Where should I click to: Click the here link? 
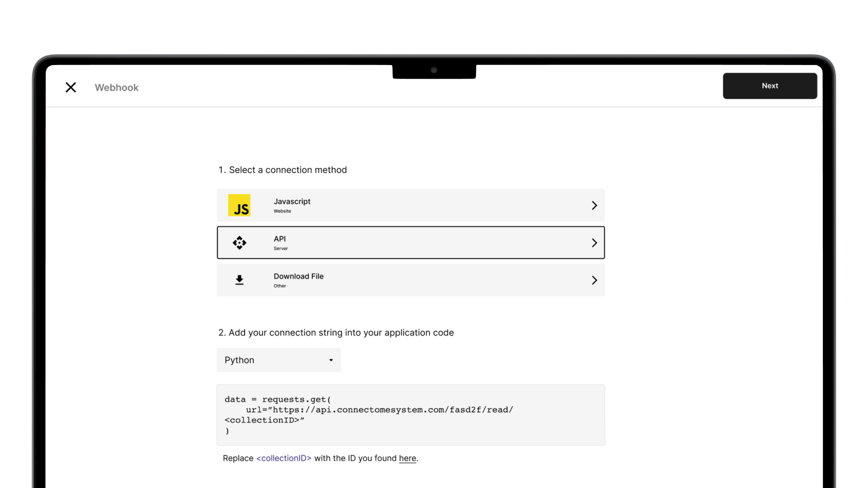(407, 458)
